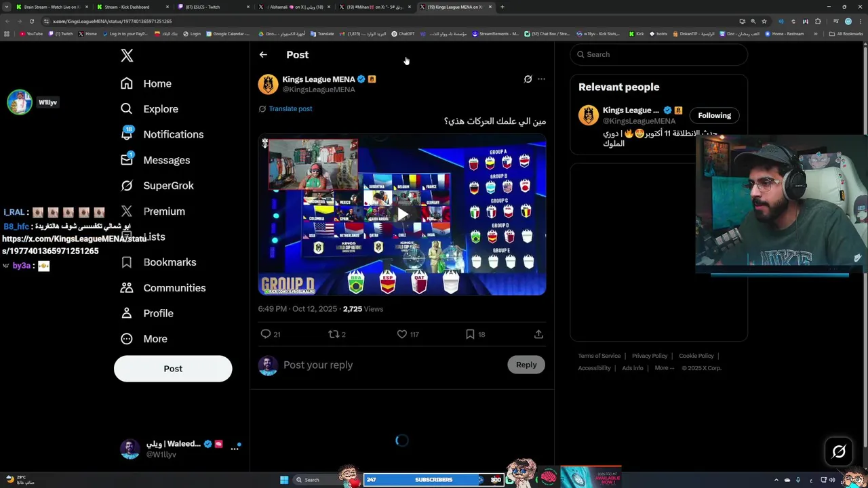This screenshot has height=488, width=868.
Task: Open a new browser tab
Action: tap(502, 7)
